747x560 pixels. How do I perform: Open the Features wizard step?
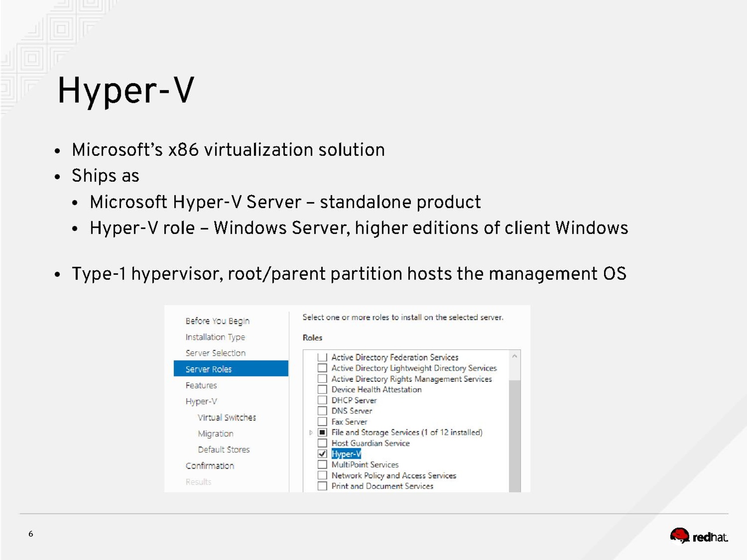tap(201, 385)
